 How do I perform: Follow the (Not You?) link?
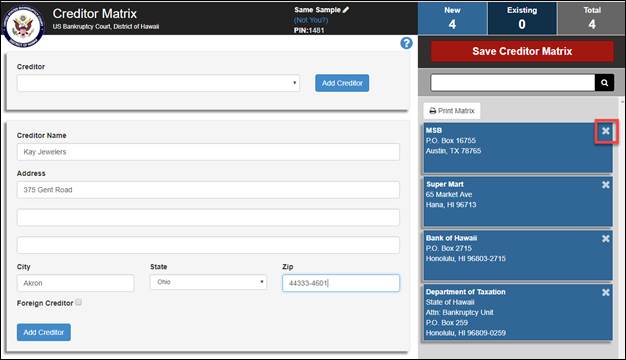coord(311,20)
